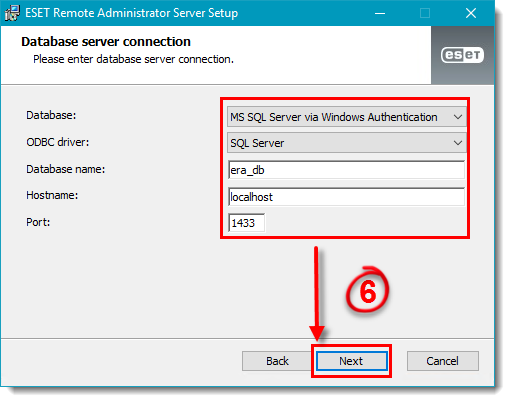The width and height of the screenshot is (510, 402).
Task: Click the ESET logo in header
Action: click(462, 55)
